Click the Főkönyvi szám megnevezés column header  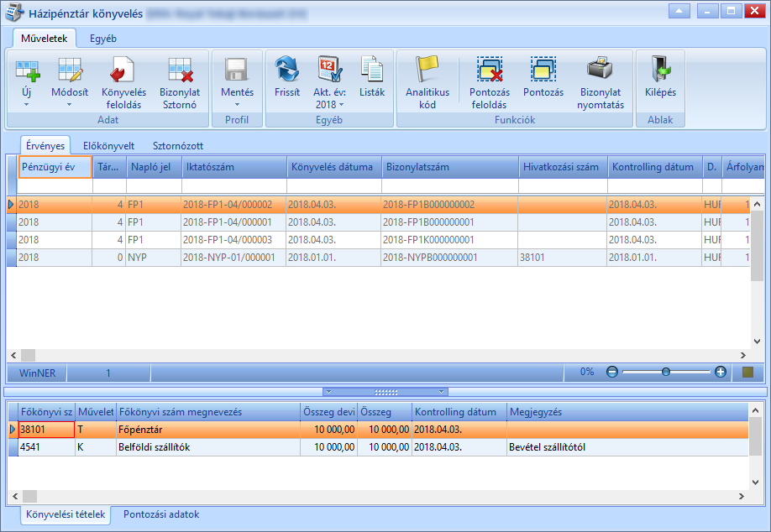208,412
